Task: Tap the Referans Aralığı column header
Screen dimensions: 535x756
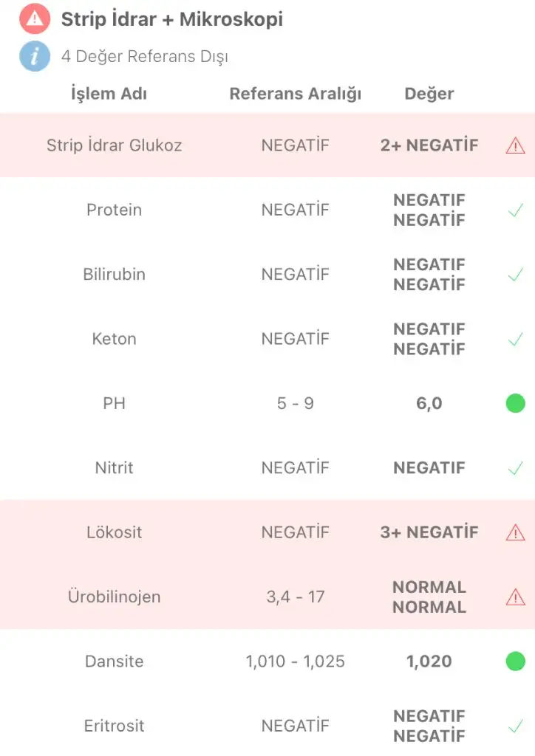Action: [x=296, y=94]
